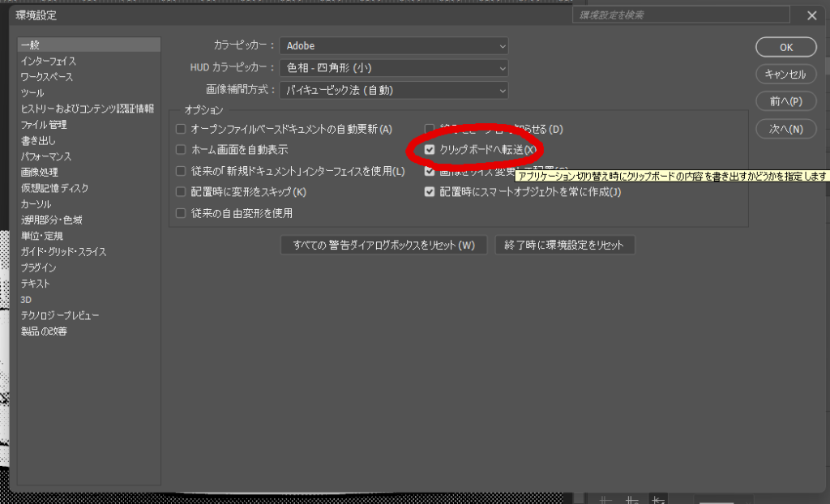Expand the HUD カラーピッカー dropdown
The height and width of the screenshot is (504, 830).
pos(394,68)
